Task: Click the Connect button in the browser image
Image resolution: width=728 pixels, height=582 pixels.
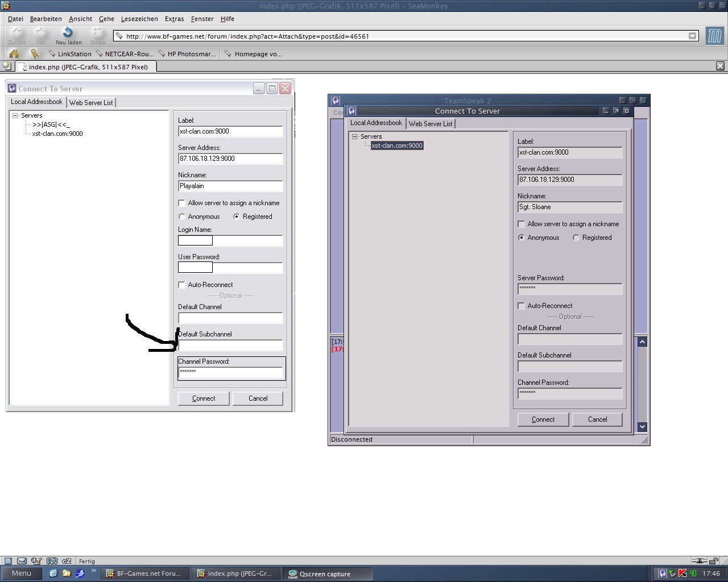Action: pyautogui.click(x=203, y=398)
